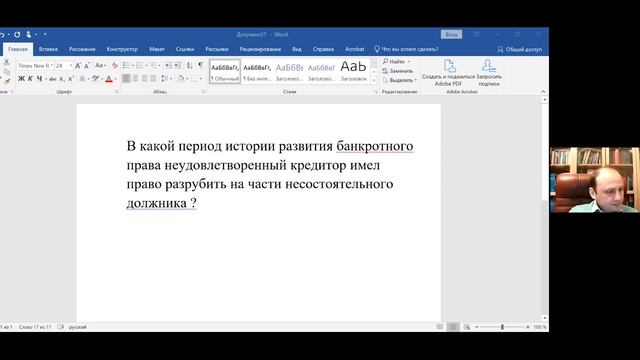Open the spelling check icon in status bar
Image resolution: width=640 pixels, height=360 pixels.
[61, 327]
